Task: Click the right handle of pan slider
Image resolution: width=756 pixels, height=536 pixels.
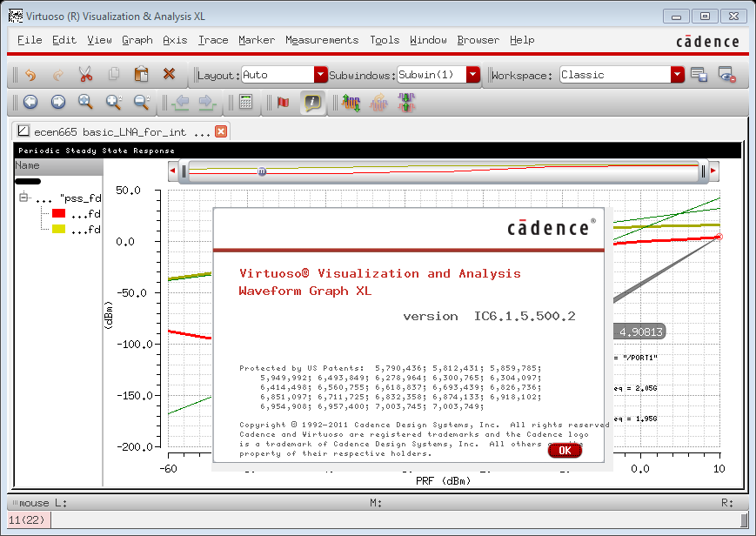Action: [x=703, y=171]
